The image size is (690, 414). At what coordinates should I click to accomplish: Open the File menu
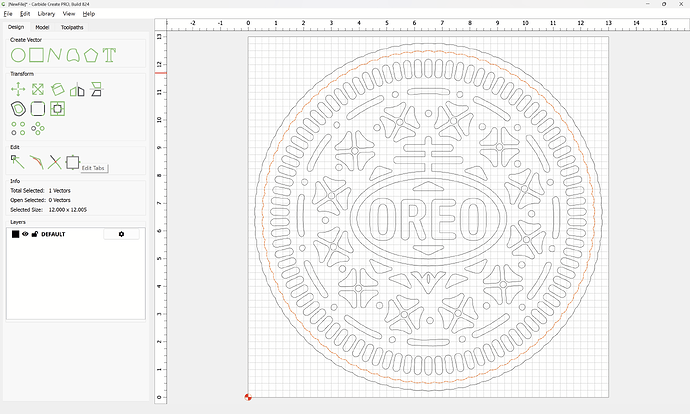8,14
